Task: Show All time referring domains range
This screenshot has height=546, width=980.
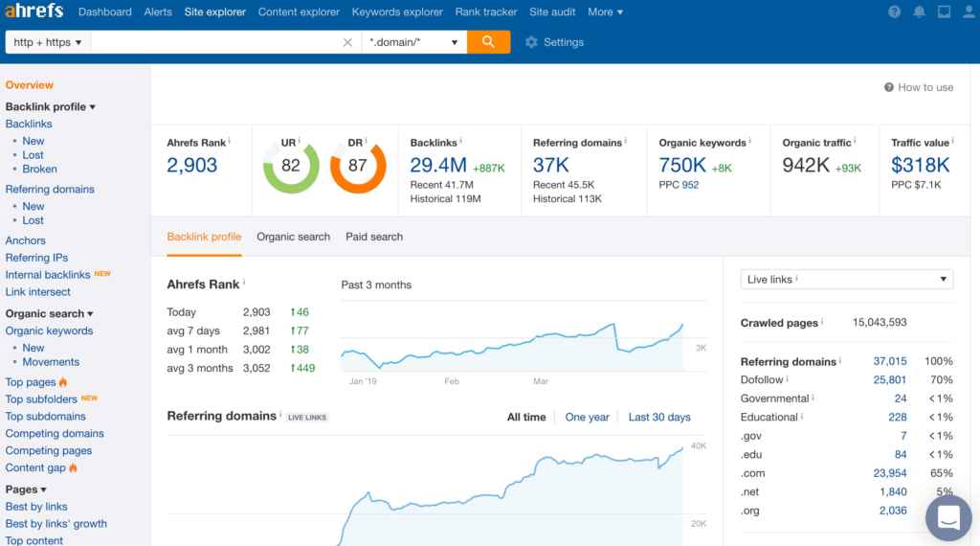Action: point(526,417)
